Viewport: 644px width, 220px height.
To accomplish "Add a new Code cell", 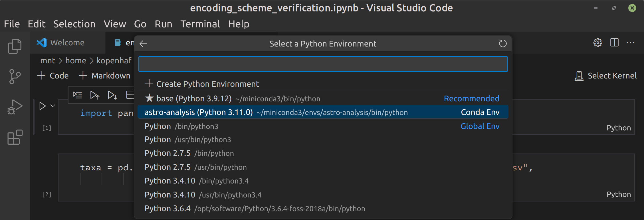I will click(53, 76).
